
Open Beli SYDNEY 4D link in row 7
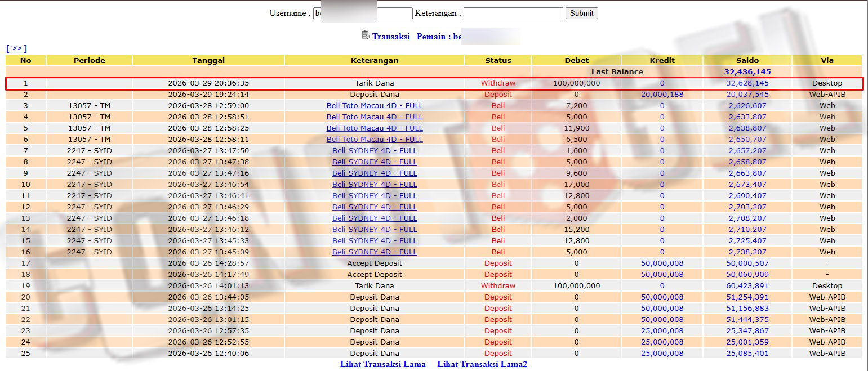click(x=375, y=150)
